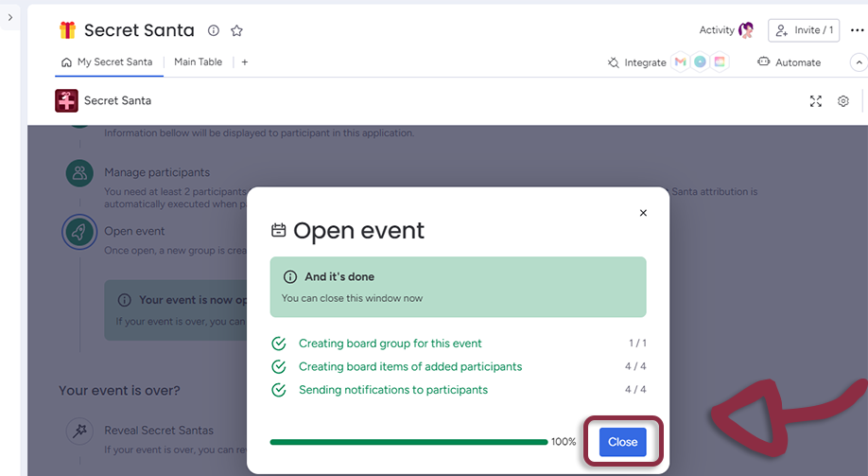
Task: Switch to the Main Table tab
Action: pyautogui.click(x=198, y=62)
